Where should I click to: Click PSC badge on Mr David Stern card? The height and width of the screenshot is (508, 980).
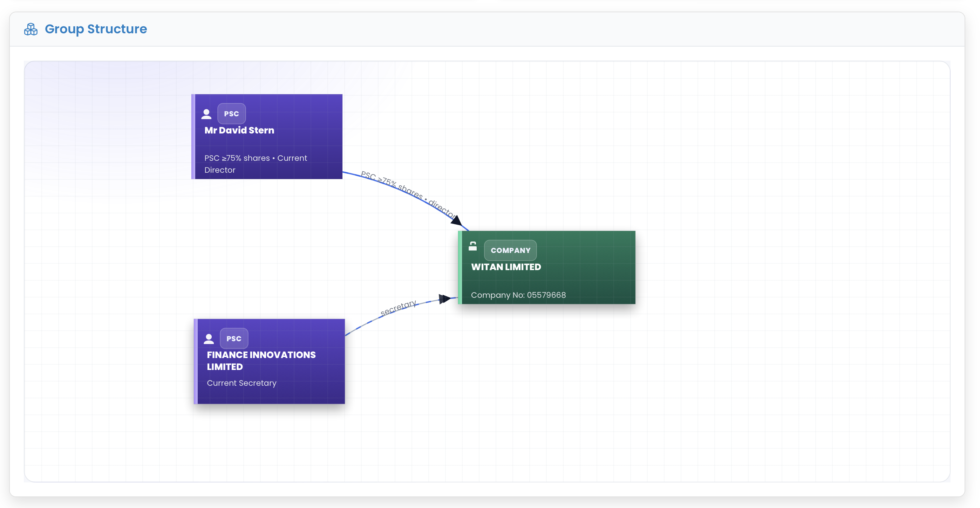point(231,114)
